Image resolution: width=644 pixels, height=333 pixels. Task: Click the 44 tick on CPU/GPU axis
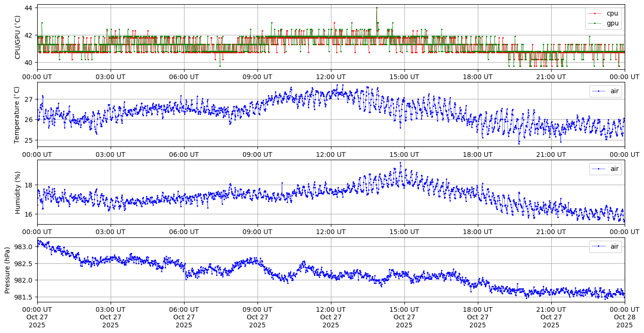[28, 8]
